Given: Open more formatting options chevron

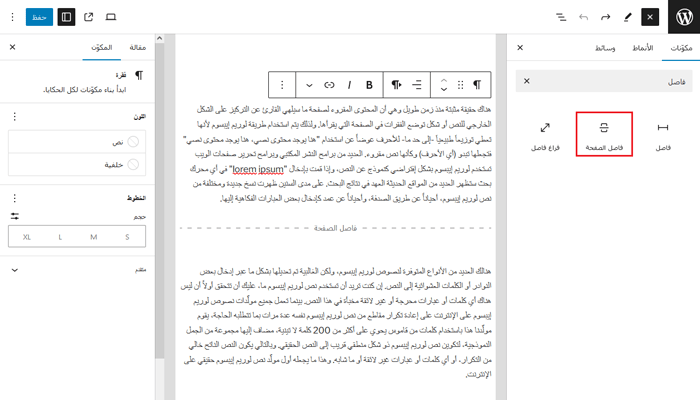Looking at the screenshot, I should (309, 85).
